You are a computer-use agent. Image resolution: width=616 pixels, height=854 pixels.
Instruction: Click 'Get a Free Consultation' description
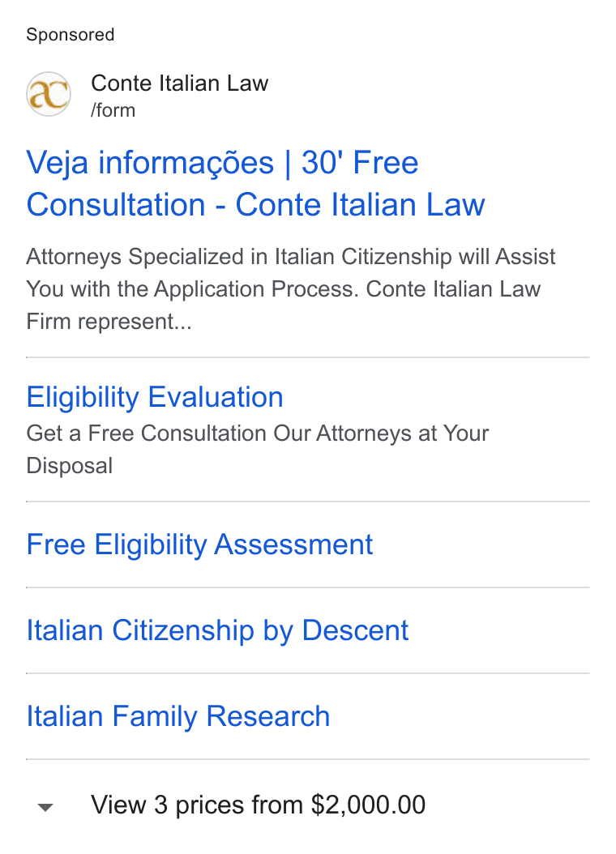(x=147, y=433)
